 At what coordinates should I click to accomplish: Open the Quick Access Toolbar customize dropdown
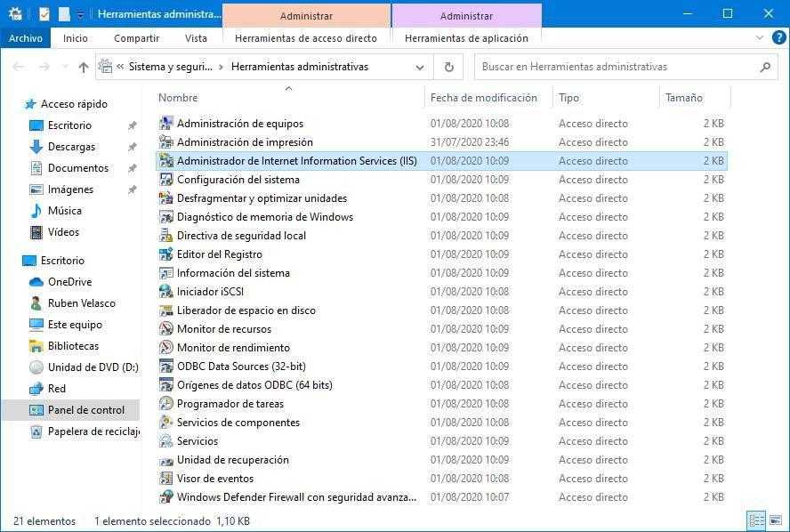pos(81,14)
